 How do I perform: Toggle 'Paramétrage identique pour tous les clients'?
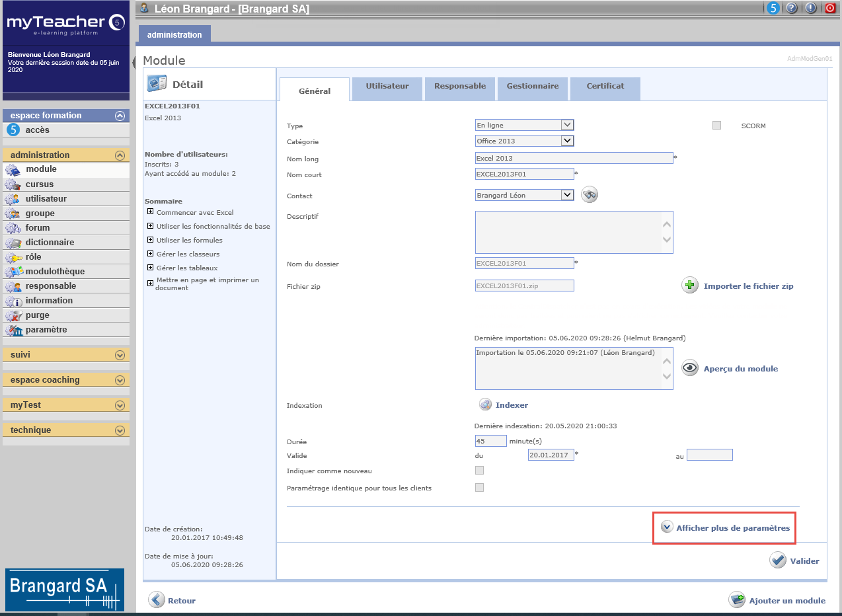479,488
